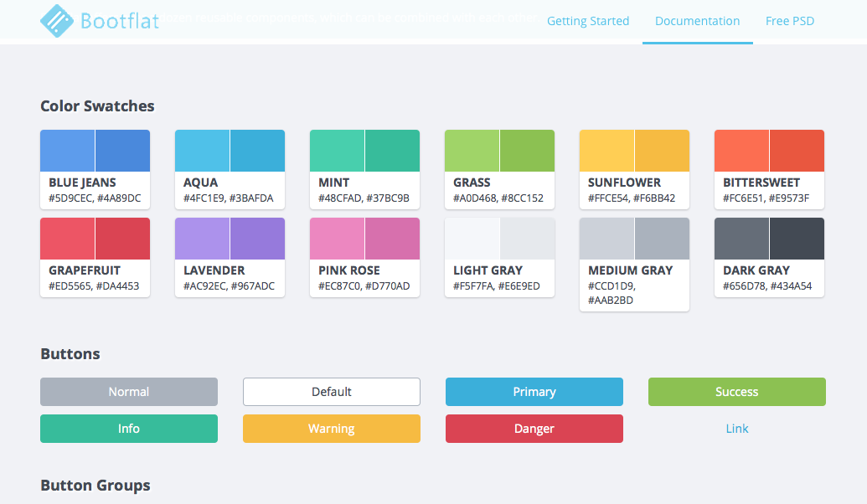Select the lighter Grass swatch #A0D468
Viewport: 867px width, 504px height.
[472, 151]
